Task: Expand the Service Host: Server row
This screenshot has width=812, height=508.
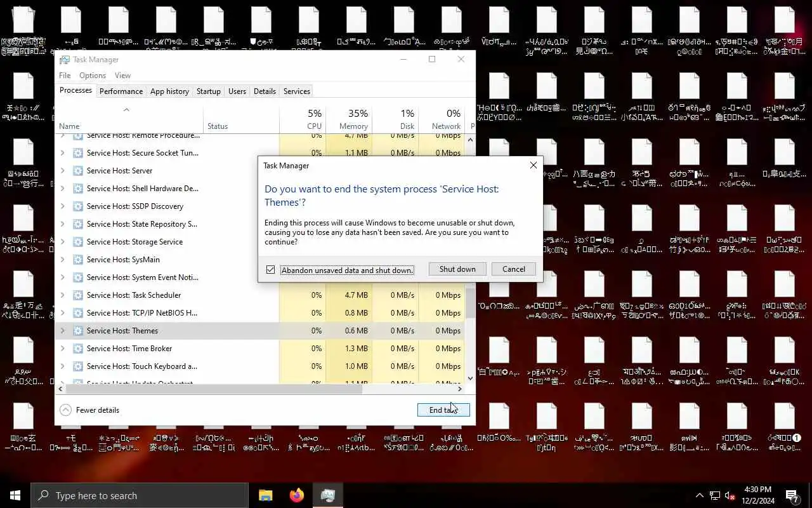Action: click(62, 171)
